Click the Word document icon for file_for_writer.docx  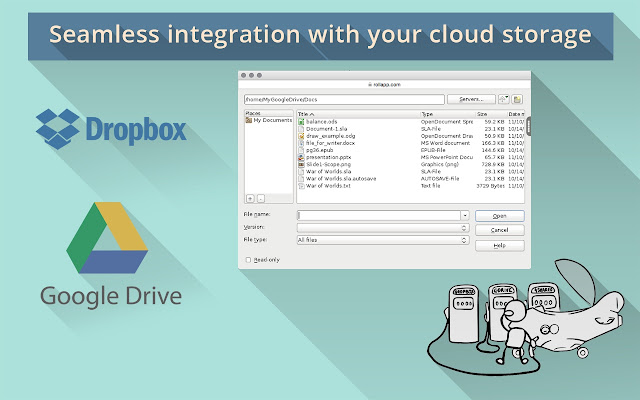301,143
